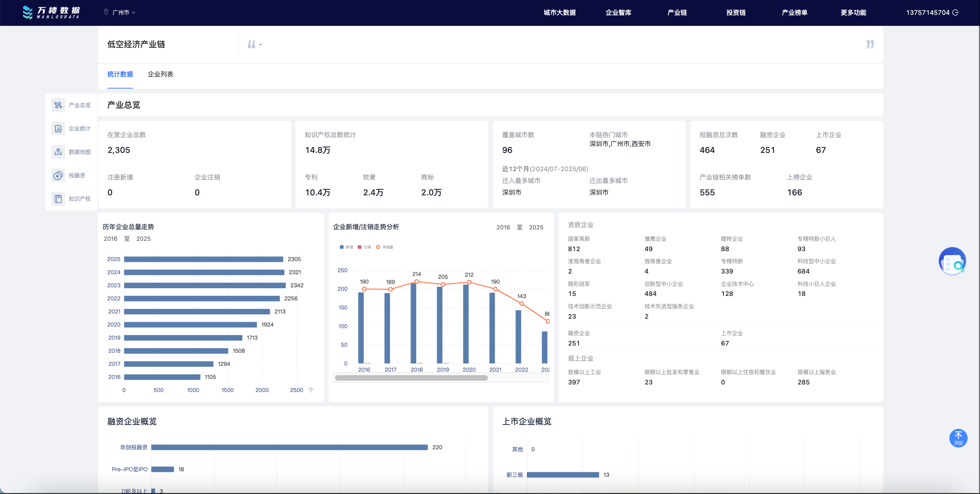Select the 数据地图 map icon

point(58,152)
